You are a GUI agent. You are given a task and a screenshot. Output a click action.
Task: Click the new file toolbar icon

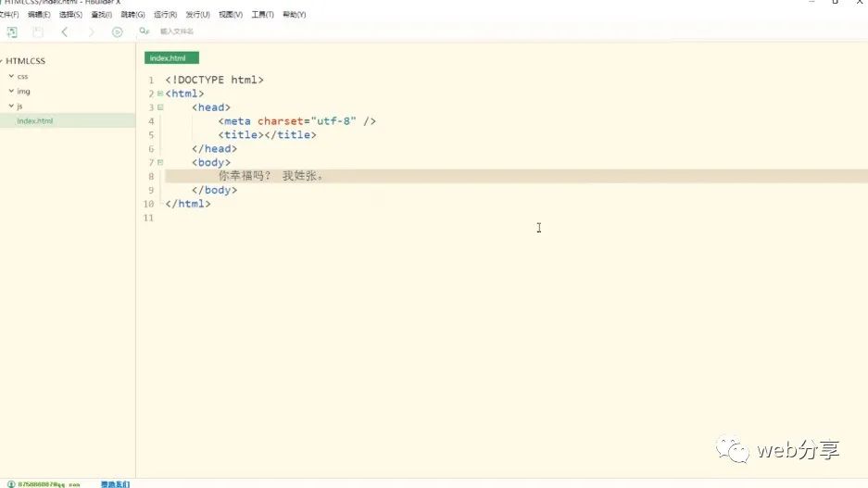12,32
